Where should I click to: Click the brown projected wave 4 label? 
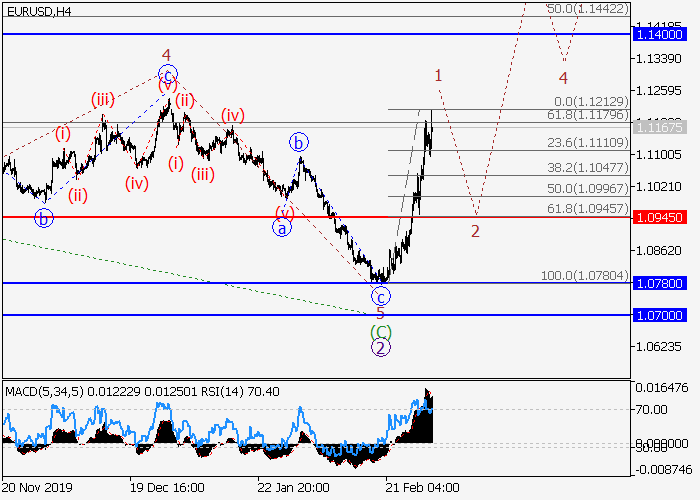(x=563, y=78)
